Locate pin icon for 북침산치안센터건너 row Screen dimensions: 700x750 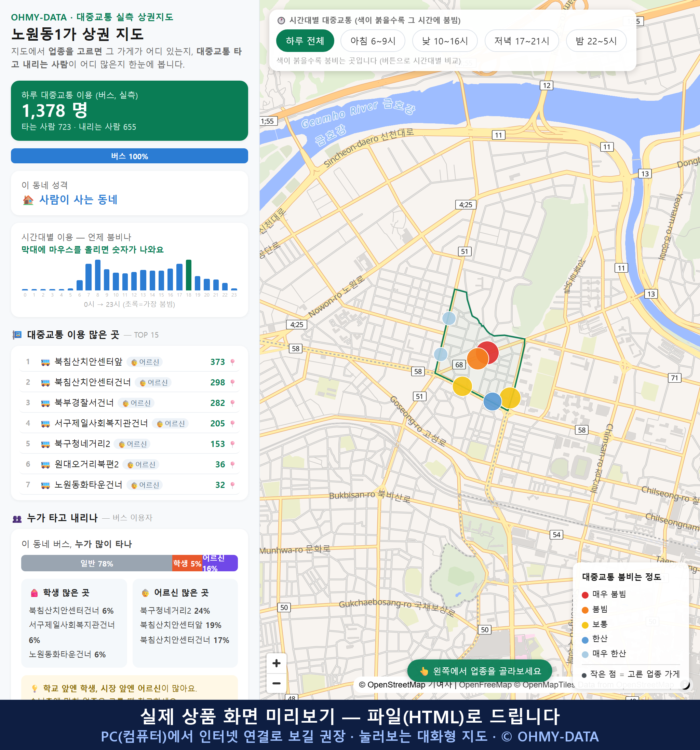(232, 383)
